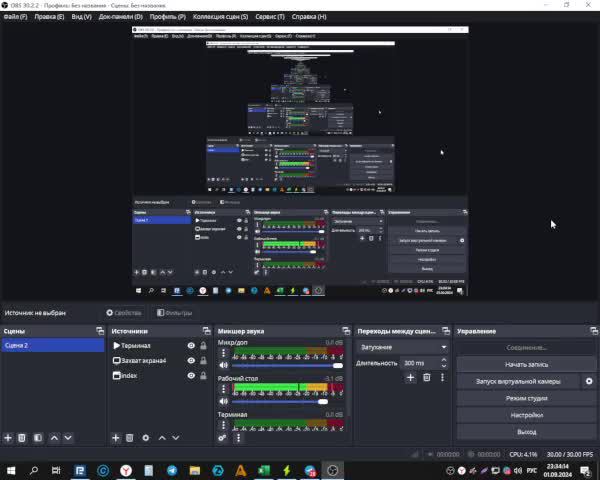The height and width of the screenshot is (480, 600).
Task: Open the Коллекция сцен menu
Action: click(x=220, y=17)
